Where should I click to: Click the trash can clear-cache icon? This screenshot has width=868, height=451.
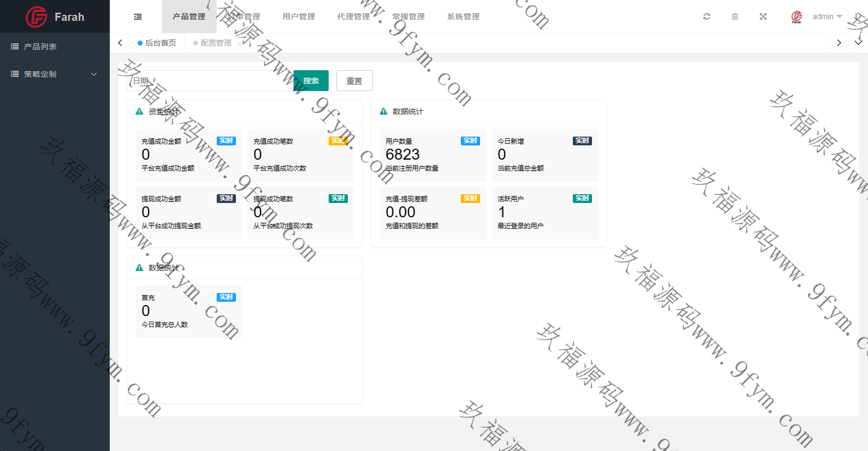pos(735,16)
